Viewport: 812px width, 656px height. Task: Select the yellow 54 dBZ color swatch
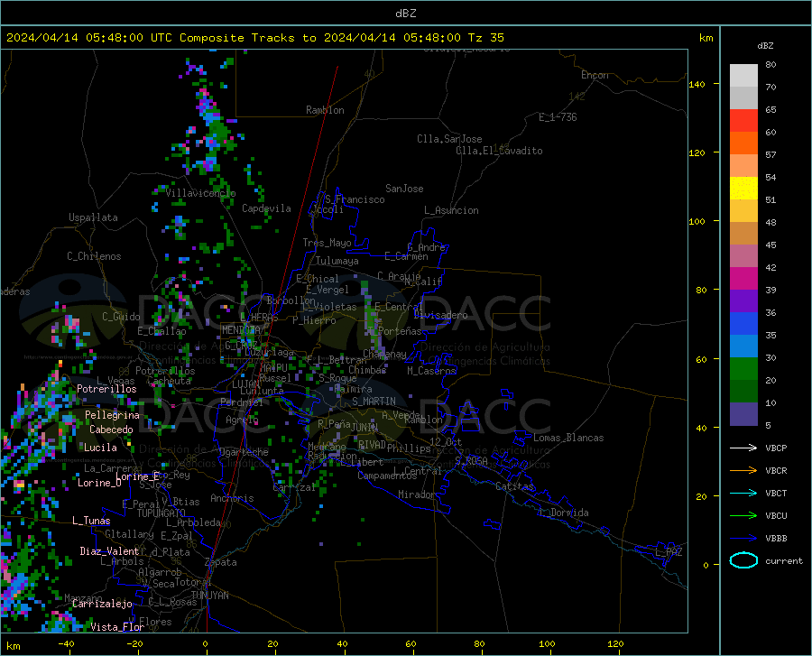pyautogui.click(x=743, y=189)
